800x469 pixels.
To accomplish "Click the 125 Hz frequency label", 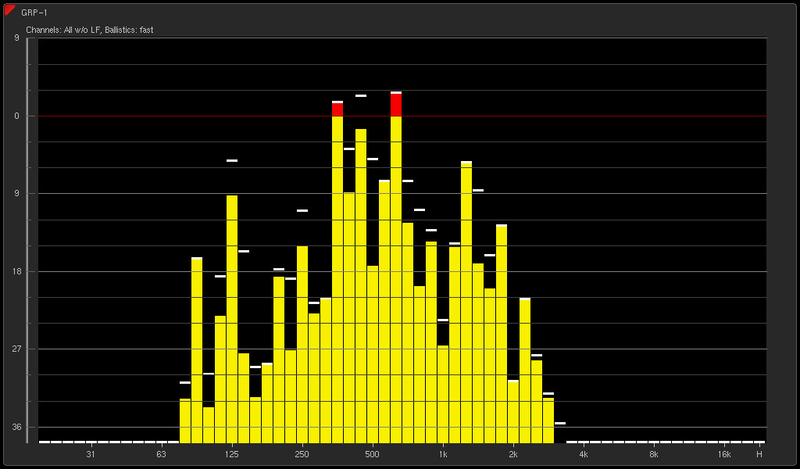I will click(232, 454).
